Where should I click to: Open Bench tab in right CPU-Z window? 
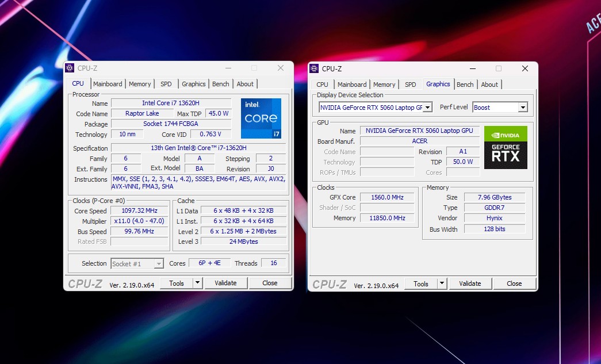(465, 85)
